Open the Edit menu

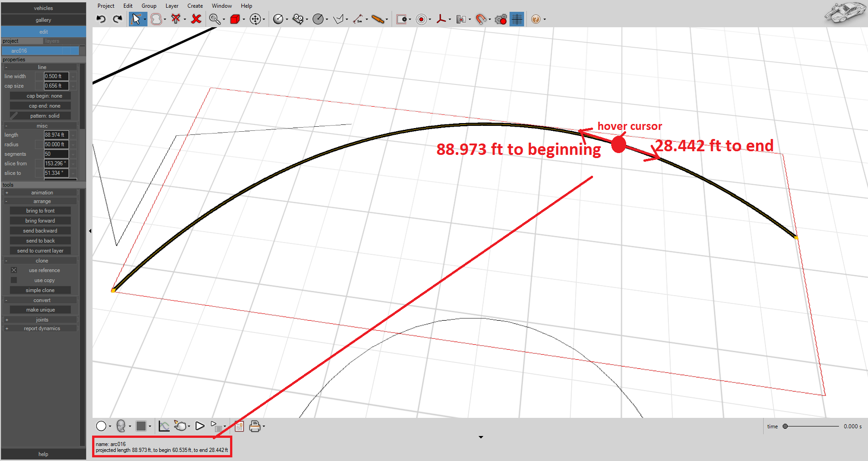point(128,6)
